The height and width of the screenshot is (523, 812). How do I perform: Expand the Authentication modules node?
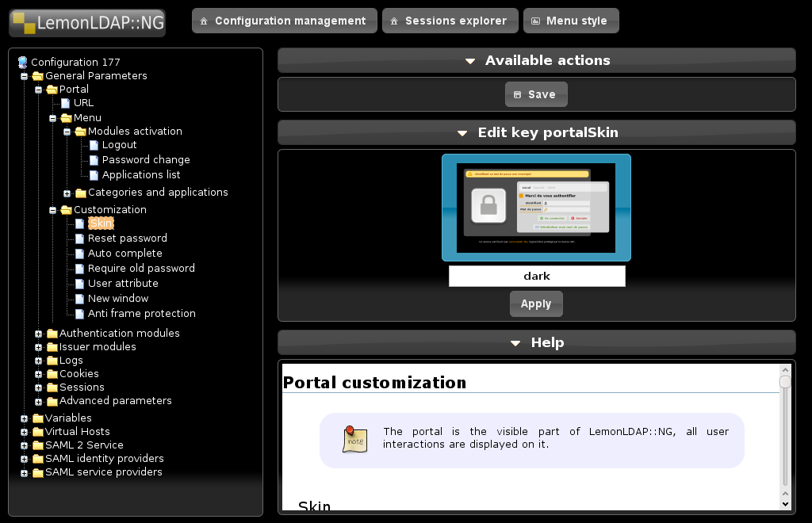coord(38,334)
